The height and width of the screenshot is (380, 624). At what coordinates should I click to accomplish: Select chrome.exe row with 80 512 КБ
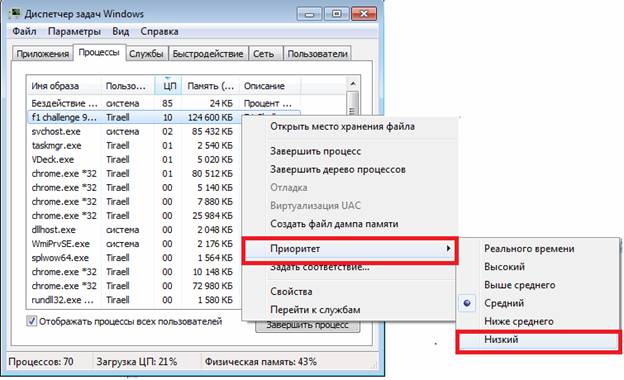point(135,173)
